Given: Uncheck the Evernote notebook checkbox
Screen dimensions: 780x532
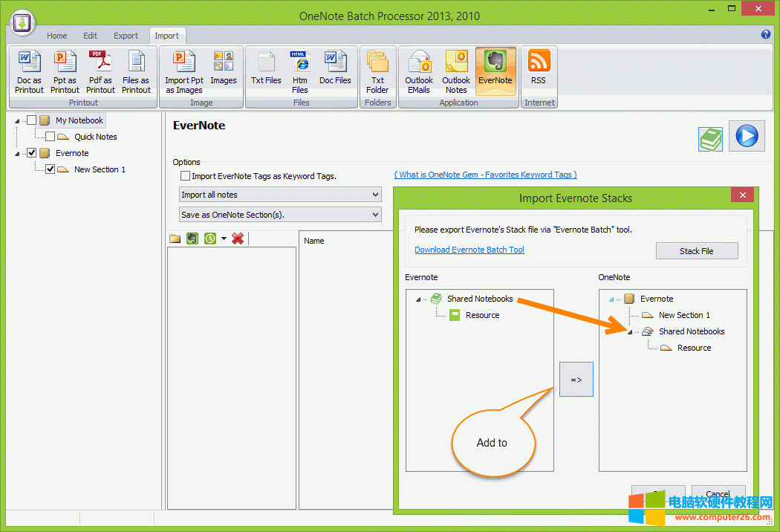Looking at the screenshot, I should [30, 152].
